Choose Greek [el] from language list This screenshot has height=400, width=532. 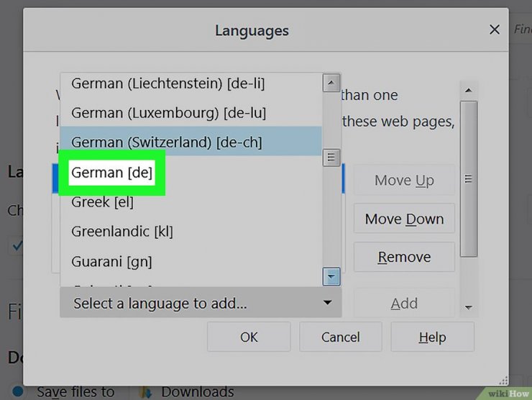102,202
